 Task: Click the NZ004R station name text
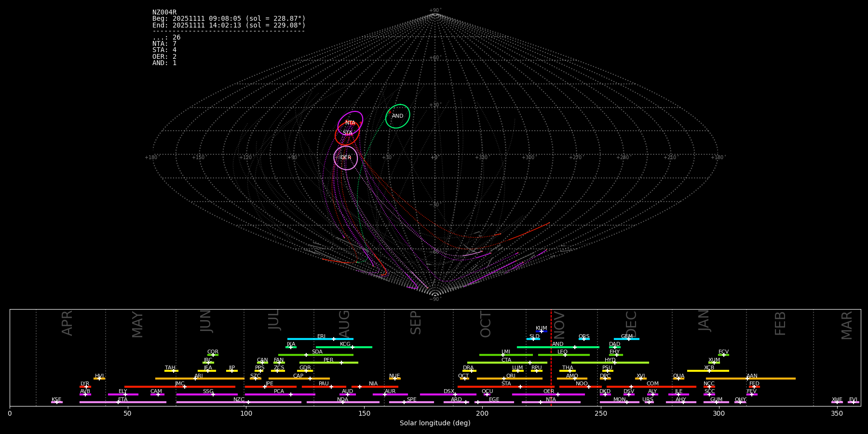click(164, 13)
